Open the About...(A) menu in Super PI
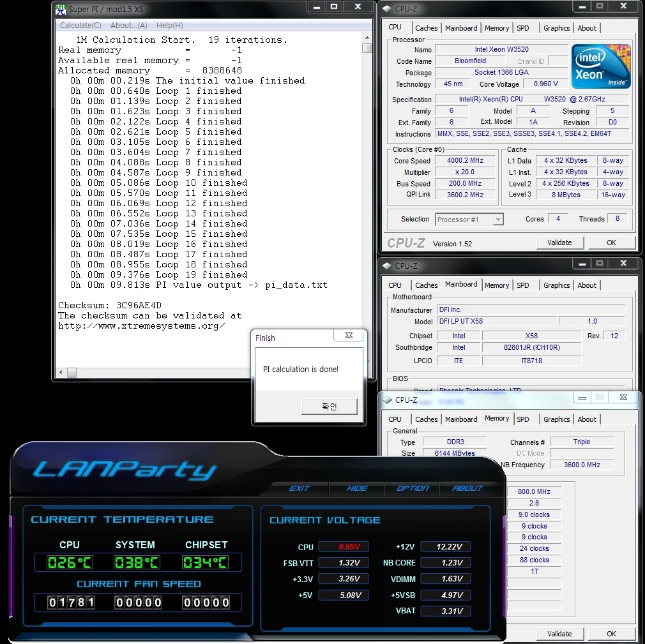 [x=129, y=26]
